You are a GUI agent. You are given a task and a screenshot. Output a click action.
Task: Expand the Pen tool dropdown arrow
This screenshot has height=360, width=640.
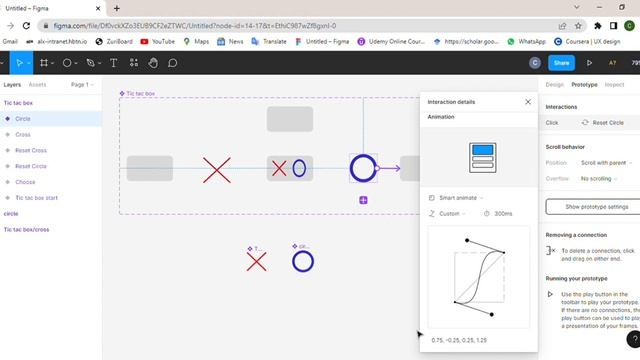(99, 63)
